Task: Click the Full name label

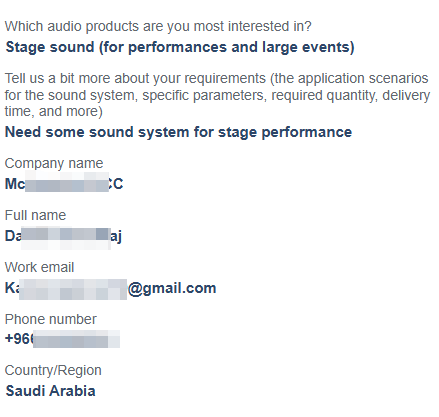Action: [35, 215]
